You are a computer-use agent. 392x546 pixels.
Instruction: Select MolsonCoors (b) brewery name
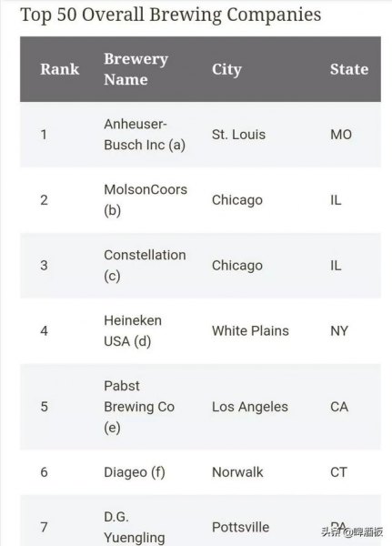point(146,200)
